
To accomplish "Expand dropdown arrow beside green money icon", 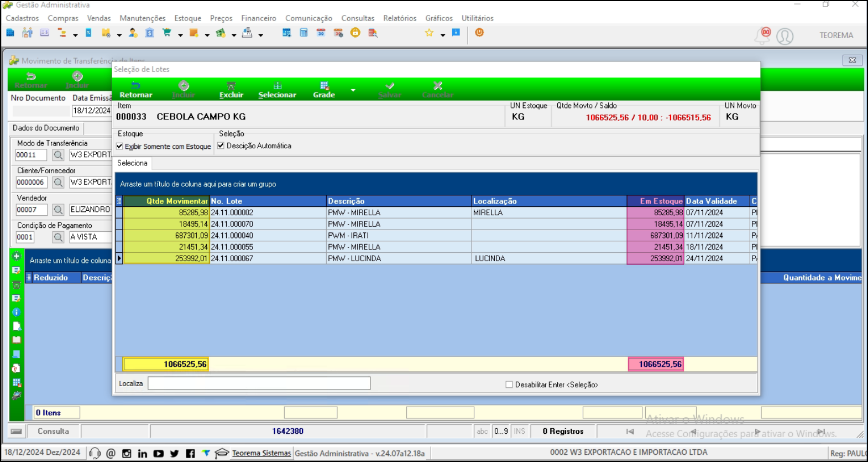I will pos(234,35).
